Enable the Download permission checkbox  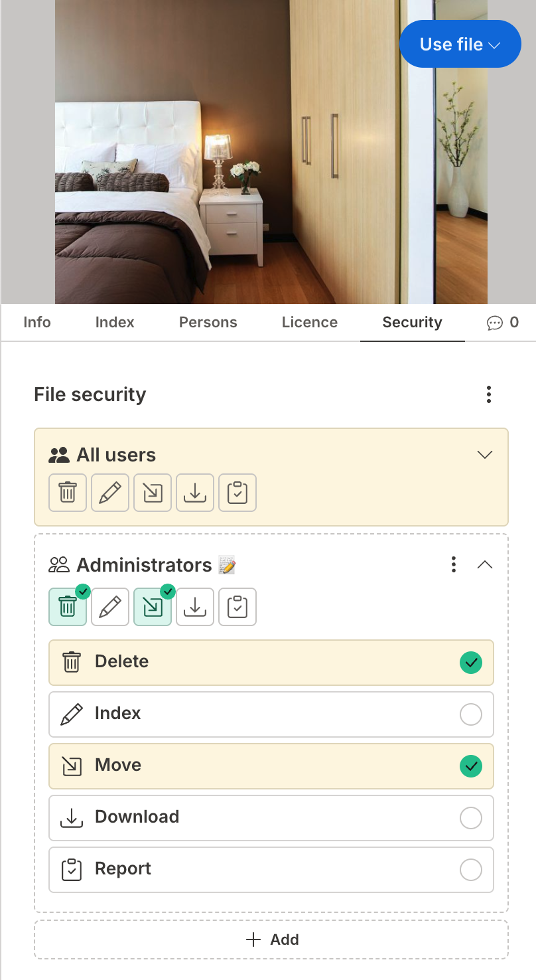click(471, 818)
